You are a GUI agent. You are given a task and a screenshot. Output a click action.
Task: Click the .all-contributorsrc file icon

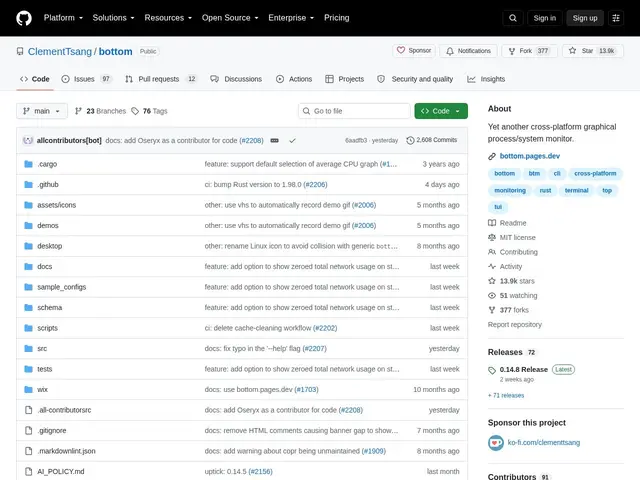coord(28,410)
